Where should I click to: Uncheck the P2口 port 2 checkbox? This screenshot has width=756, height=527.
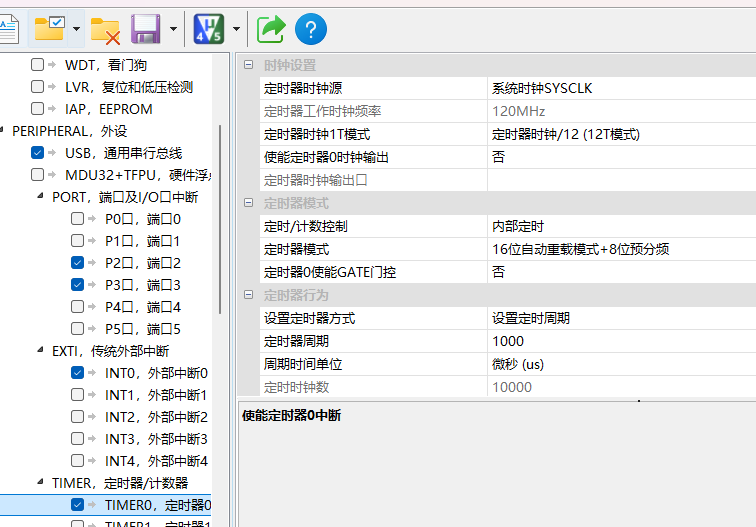pyautogui.click(x=77, y=263)
